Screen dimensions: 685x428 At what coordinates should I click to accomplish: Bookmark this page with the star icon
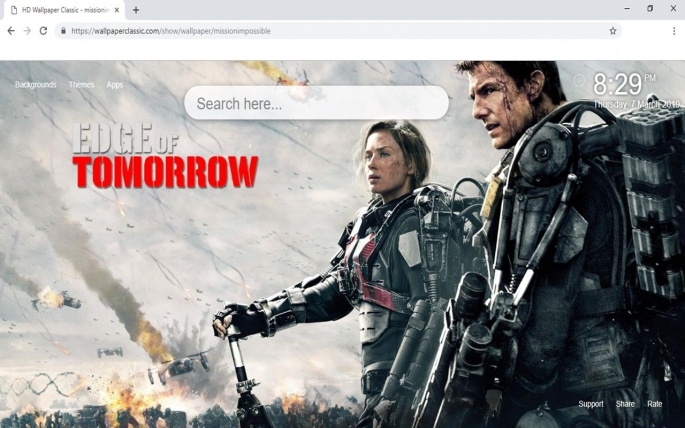pos(613,31)
